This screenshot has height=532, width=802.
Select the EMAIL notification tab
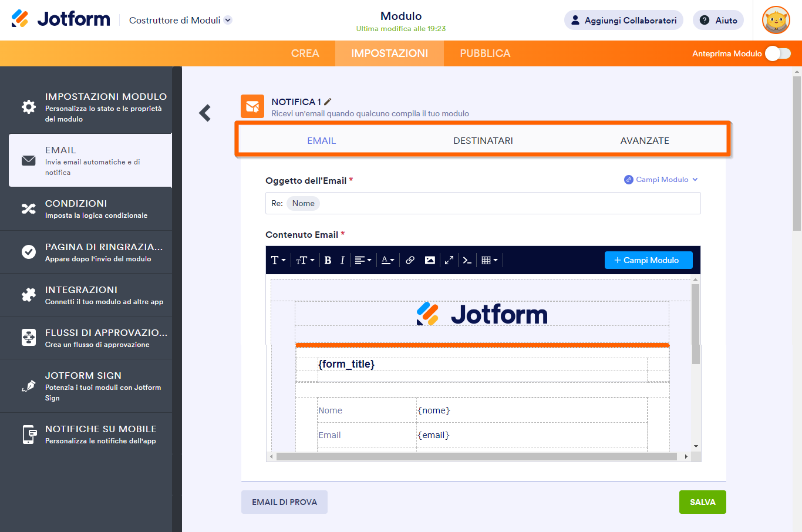coord(321,141)
